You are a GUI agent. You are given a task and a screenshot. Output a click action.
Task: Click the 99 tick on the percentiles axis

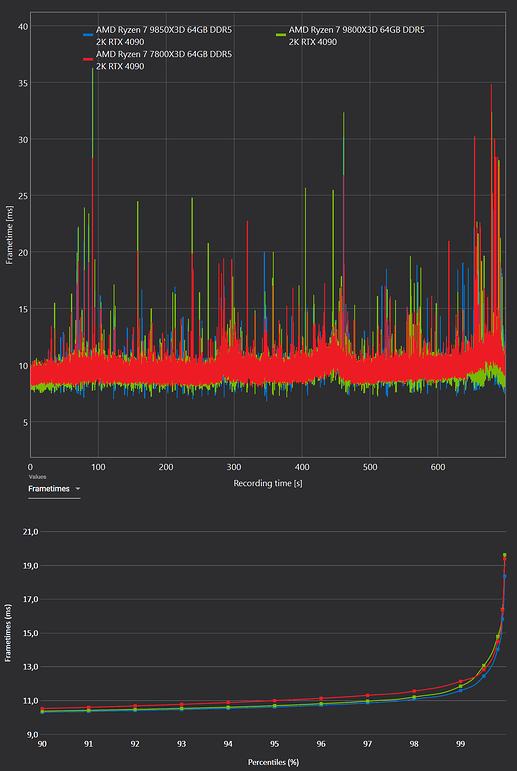tap(460, 744)
